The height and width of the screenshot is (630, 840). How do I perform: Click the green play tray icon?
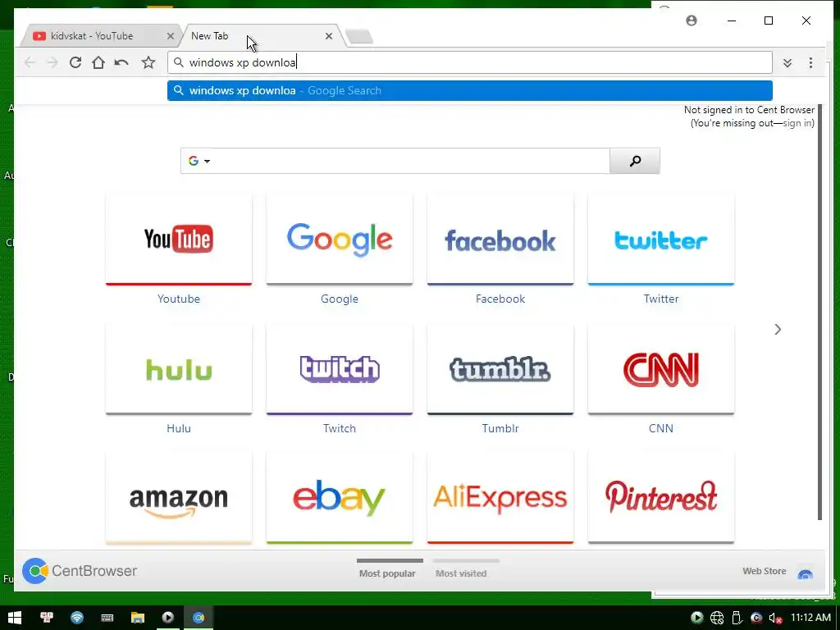(697, 618)
